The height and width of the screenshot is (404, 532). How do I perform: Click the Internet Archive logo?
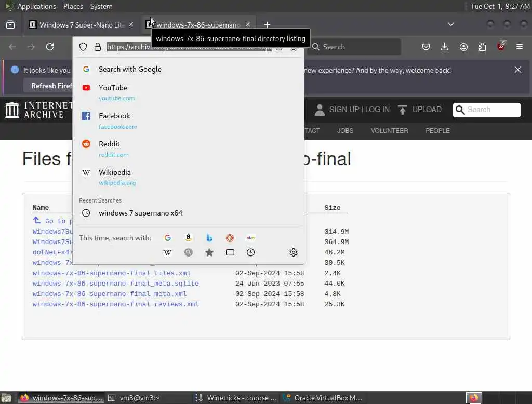39,110
